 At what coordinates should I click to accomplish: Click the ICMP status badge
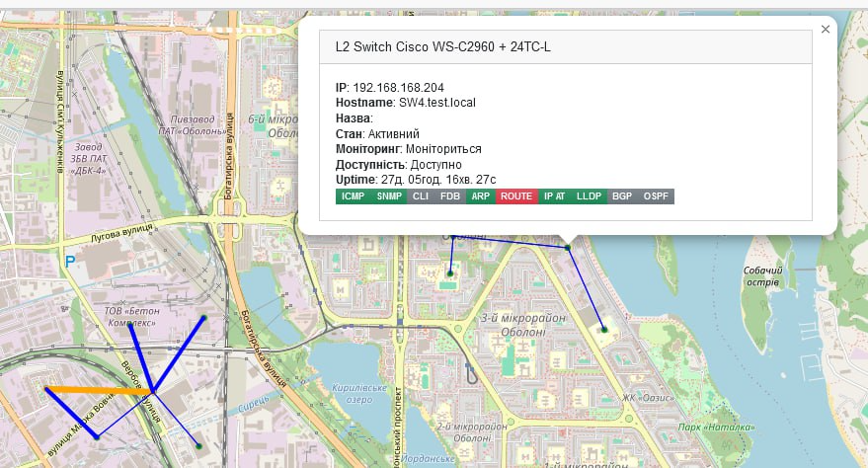pyautogui.click(x=354, y=196)
